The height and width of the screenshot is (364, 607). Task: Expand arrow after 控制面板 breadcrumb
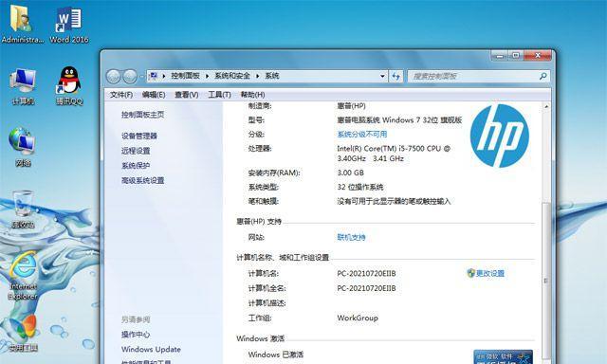tap(207, 76)
